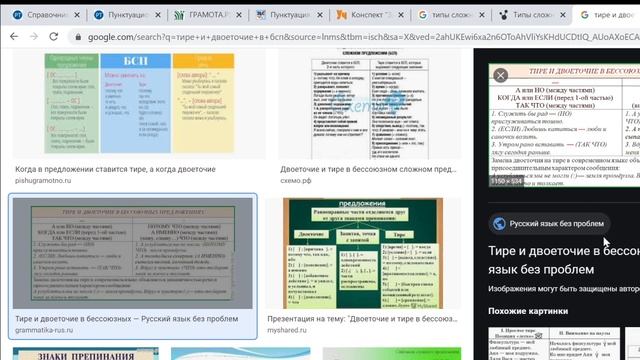Open the БСП colored table thumbnail
The image size is (640, 360).
point(139,103)
